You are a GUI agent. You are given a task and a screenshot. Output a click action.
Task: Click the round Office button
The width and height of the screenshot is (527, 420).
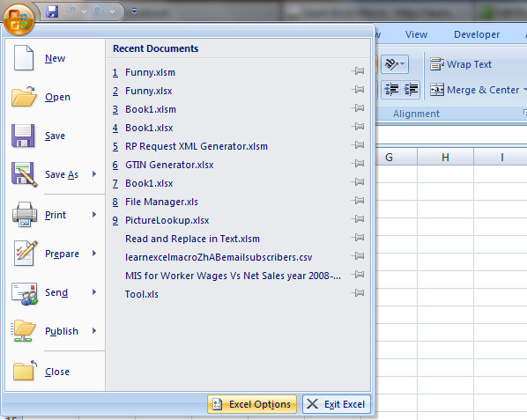coord(19,19)
